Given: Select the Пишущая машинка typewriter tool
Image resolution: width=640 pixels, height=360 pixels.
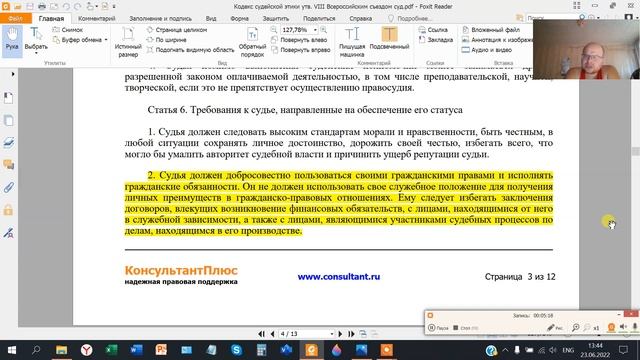Looking at the screenshot, I should 352,42.
